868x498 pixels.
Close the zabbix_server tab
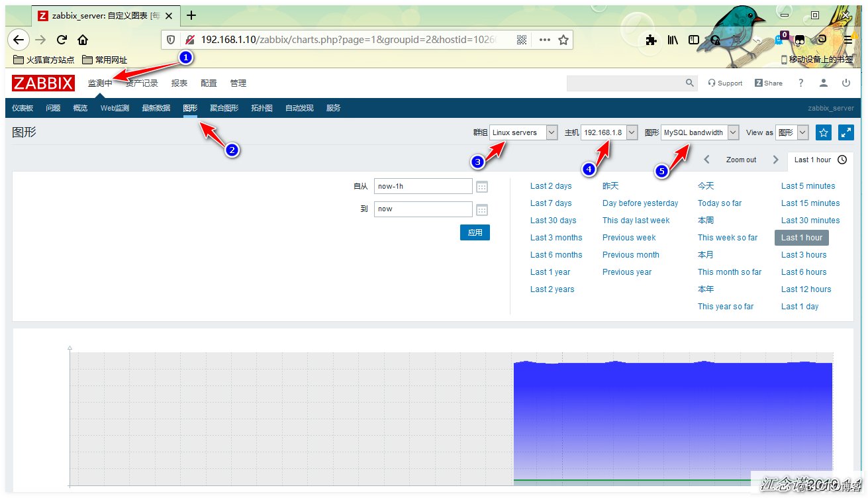point(170,15)
